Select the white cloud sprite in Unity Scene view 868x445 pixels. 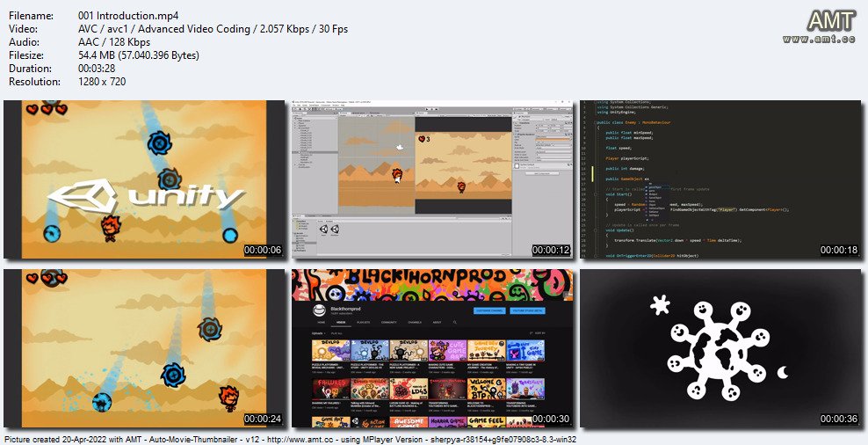400,148
